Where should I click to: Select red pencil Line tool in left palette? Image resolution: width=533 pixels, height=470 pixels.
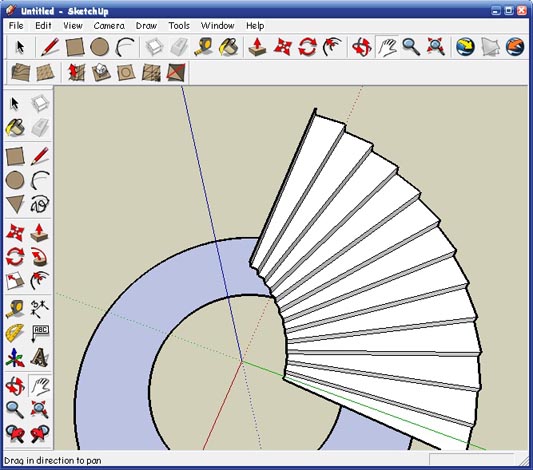[x=40, y=156]
